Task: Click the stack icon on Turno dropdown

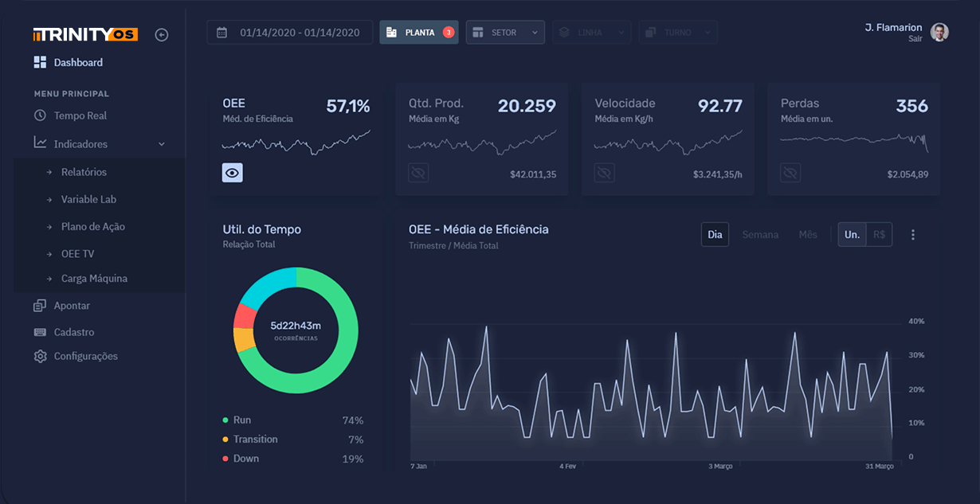Action: pyautogui.click(x=650, y=33)
